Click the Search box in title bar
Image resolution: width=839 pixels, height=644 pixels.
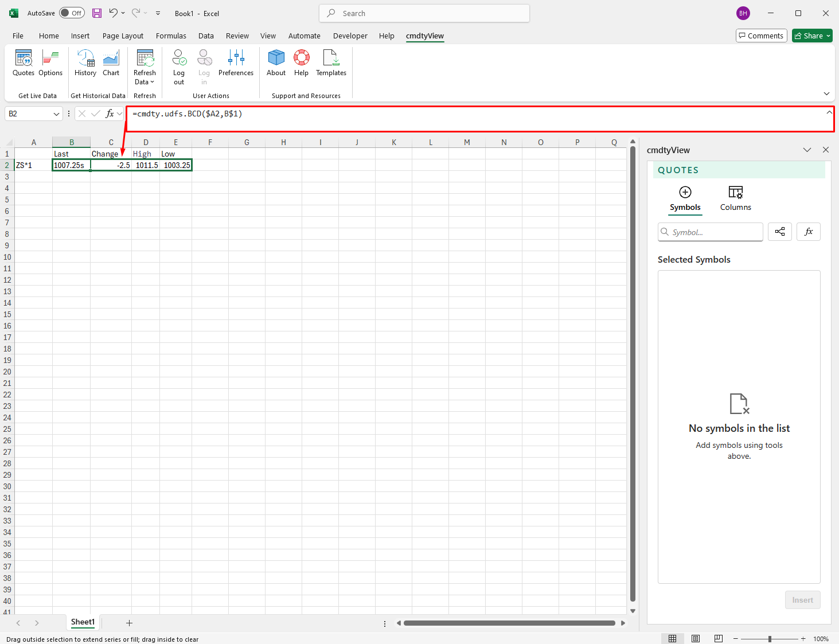pyautogui.click(x=424, y=13)
